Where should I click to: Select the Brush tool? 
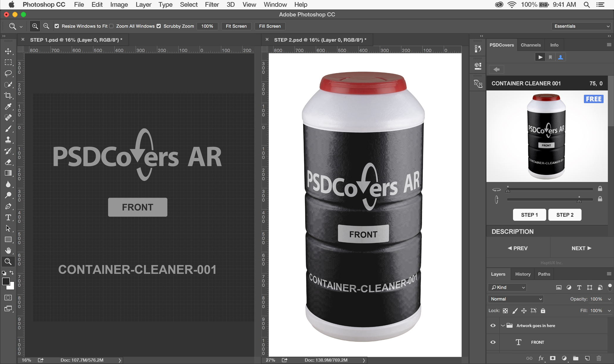tap(8, 129)
